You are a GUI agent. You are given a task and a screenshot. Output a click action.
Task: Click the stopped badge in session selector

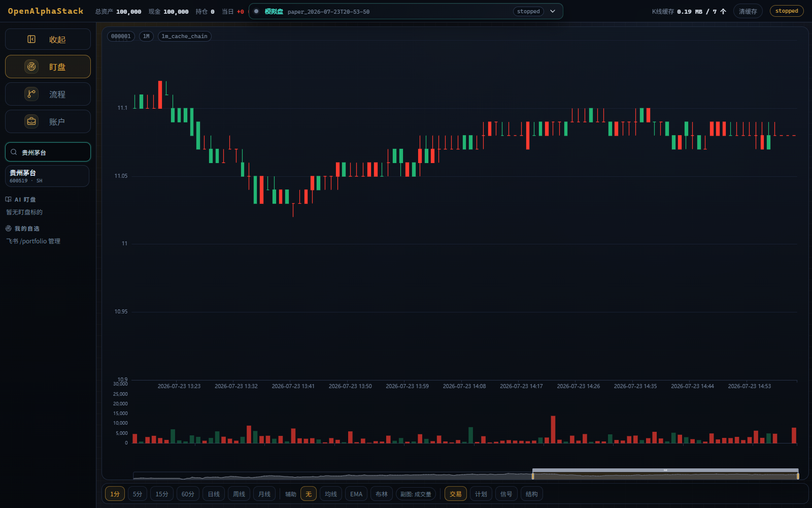click(x=528, y=11)
